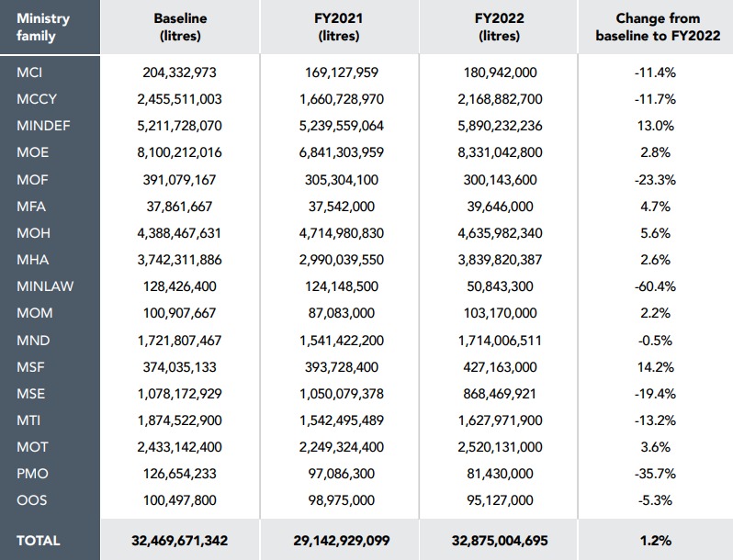Click MOH FY2022 value 4,635,982,340
The width and height of the screenshot is (733, 560).
500,233
